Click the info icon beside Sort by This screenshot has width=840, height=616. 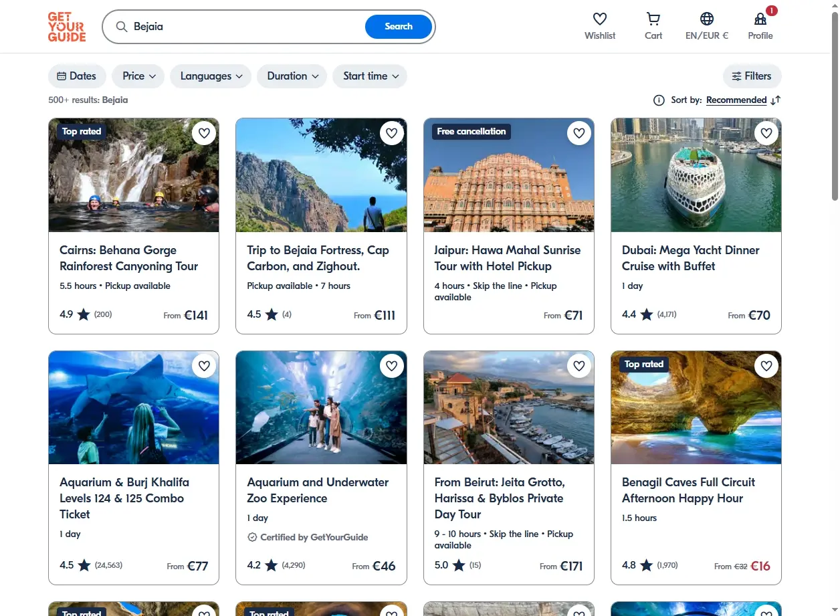(659, 100)
